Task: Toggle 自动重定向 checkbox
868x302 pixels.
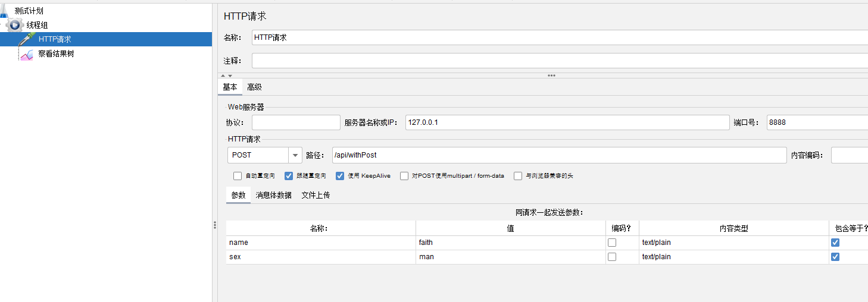Action: (238, 176)
